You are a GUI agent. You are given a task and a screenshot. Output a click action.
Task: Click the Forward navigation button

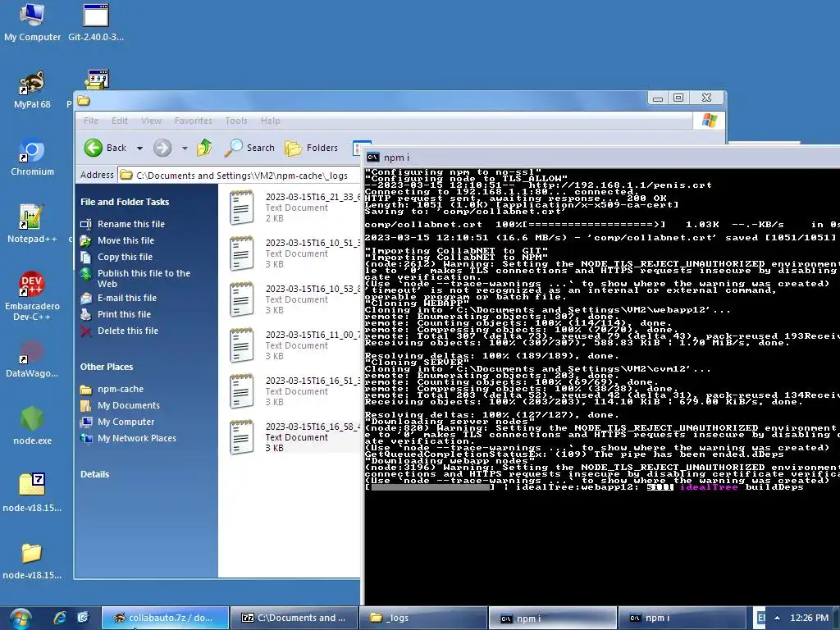(x=162, y=148)
